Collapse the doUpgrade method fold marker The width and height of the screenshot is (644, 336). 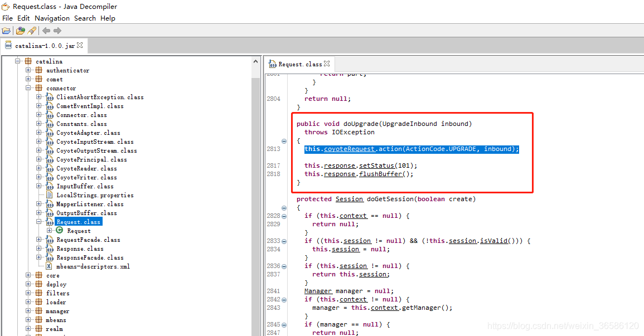point(284,141)
